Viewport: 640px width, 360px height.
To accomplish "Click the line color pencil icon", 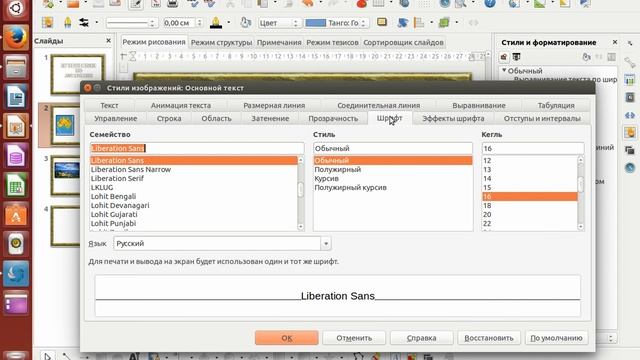I will pos(216,22).
